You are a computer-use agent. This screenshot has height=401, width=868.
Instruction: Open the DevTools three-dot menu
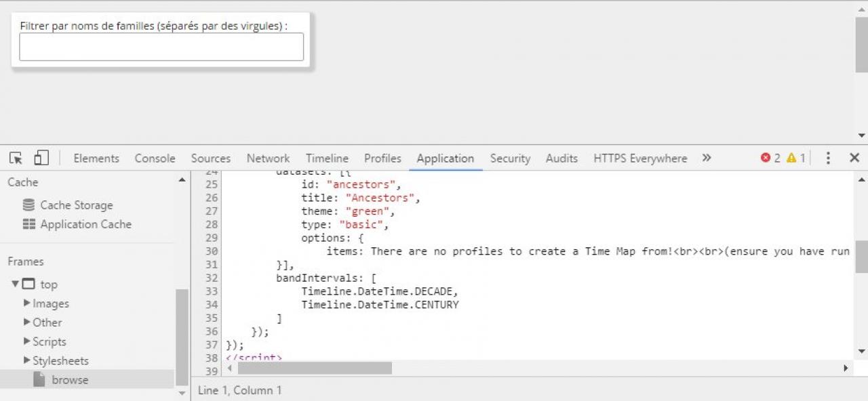(x=828, y=158)
